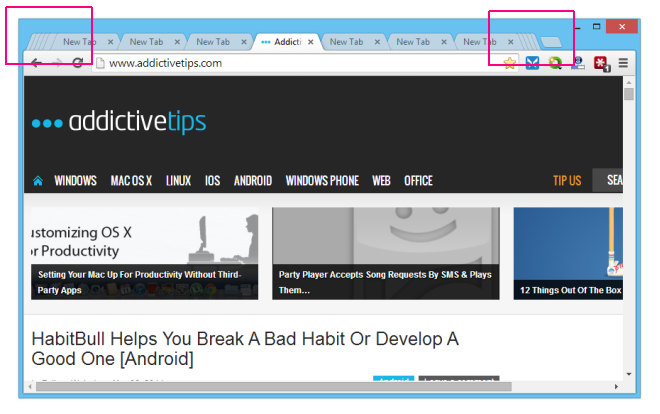Click the horizontal scrollbar right arrow

[x=617, y=387]
